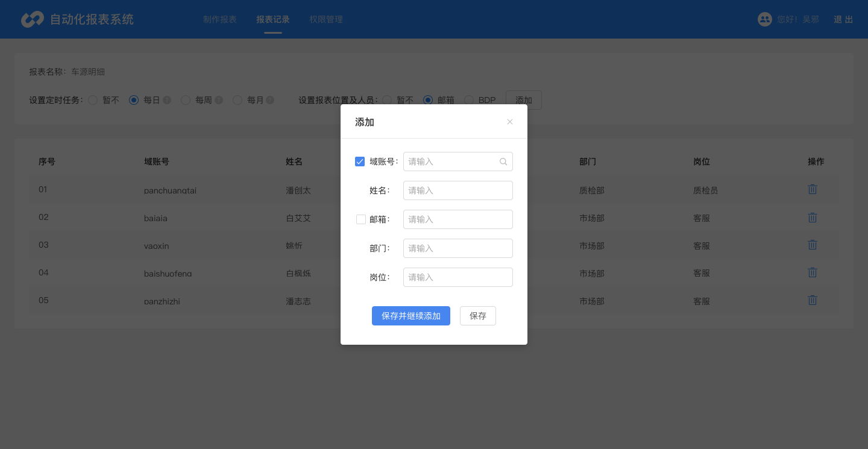Select 每日 schedule radio
This screenshot has width=868, height=449.
[134, 100]
